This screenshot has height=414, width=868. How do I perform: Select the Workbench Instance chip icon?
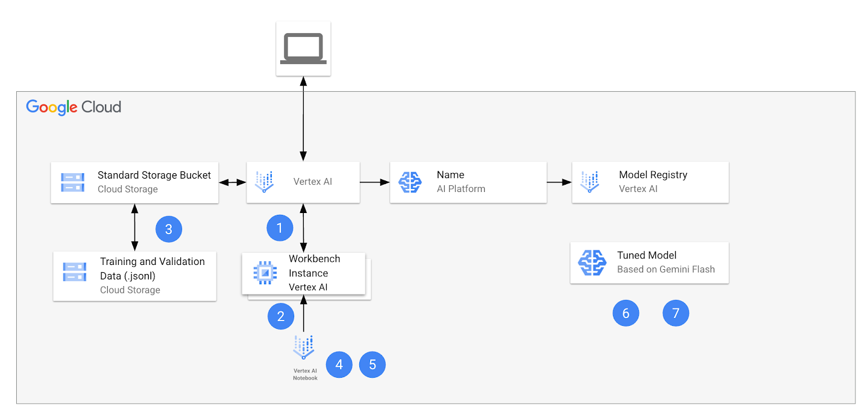click(x=264, y=273)
